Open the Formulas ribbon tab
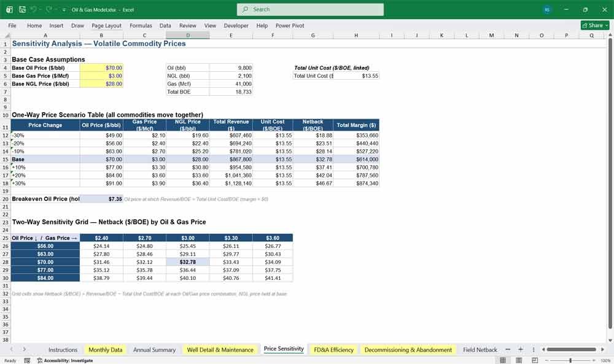 [141, 25]
